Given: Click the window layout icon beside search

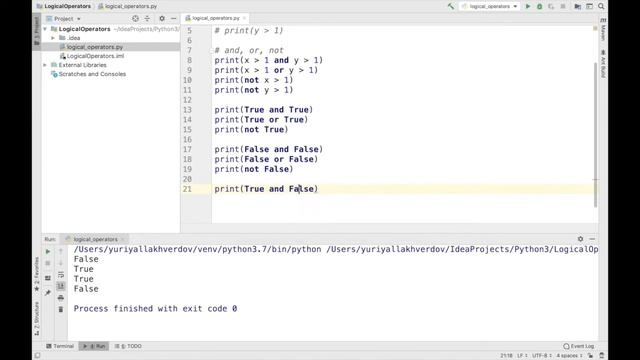Looking at the screenshot, I should coord(589,6).
